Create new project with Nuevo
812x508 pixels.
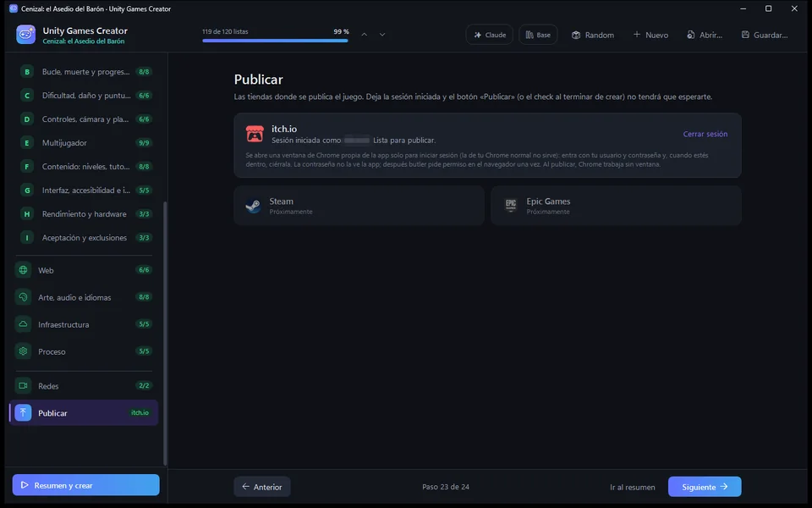pyautogui.click(x=650, y=35)
